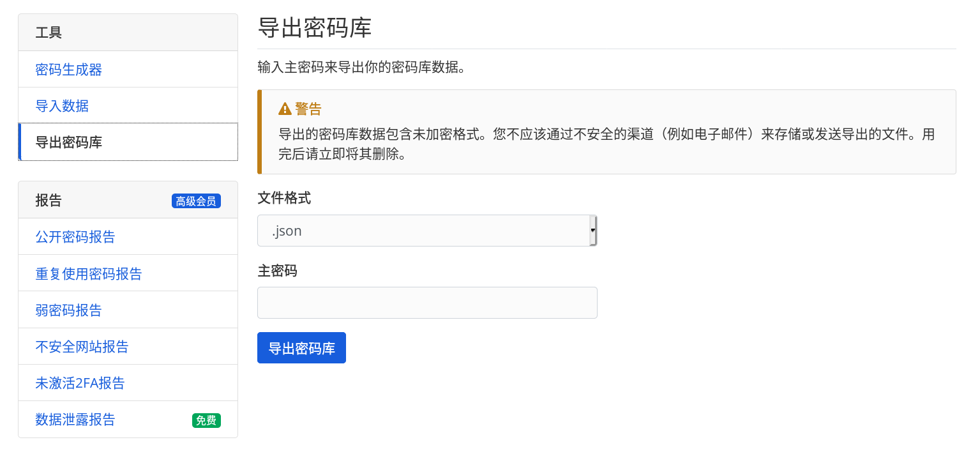Click the green 免费 badge

(x=206, y=420)
